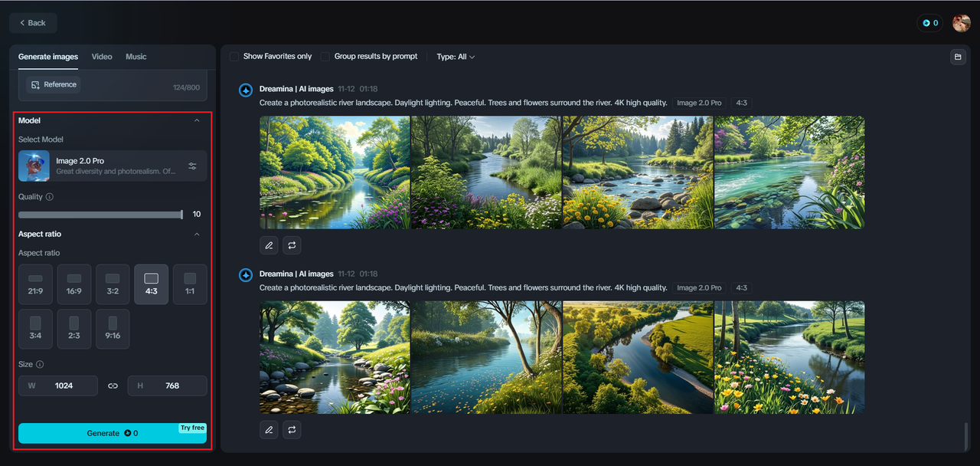
Task: Select the 16:9 aspect ratio
Action: click(x=74, y=284)
